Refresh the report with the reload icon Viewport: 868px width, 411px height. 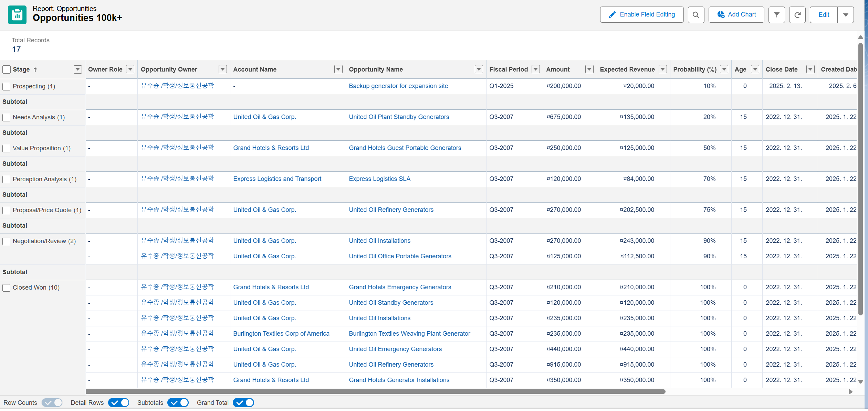797,15
